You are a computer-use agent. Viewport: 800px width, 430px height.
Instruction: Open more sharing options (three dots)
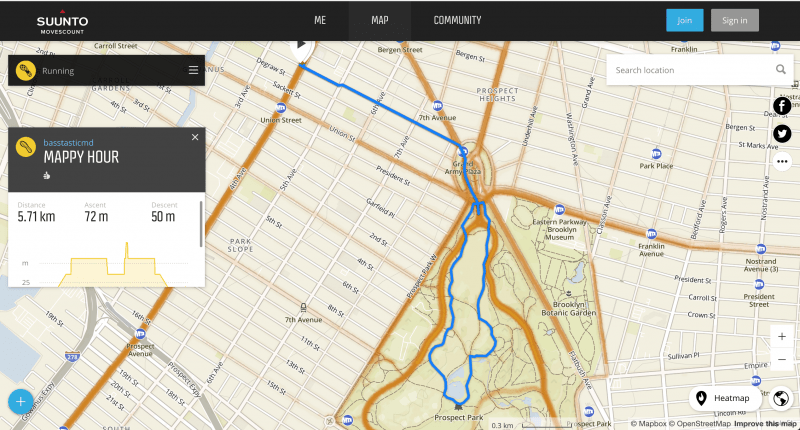coord(782,161)
